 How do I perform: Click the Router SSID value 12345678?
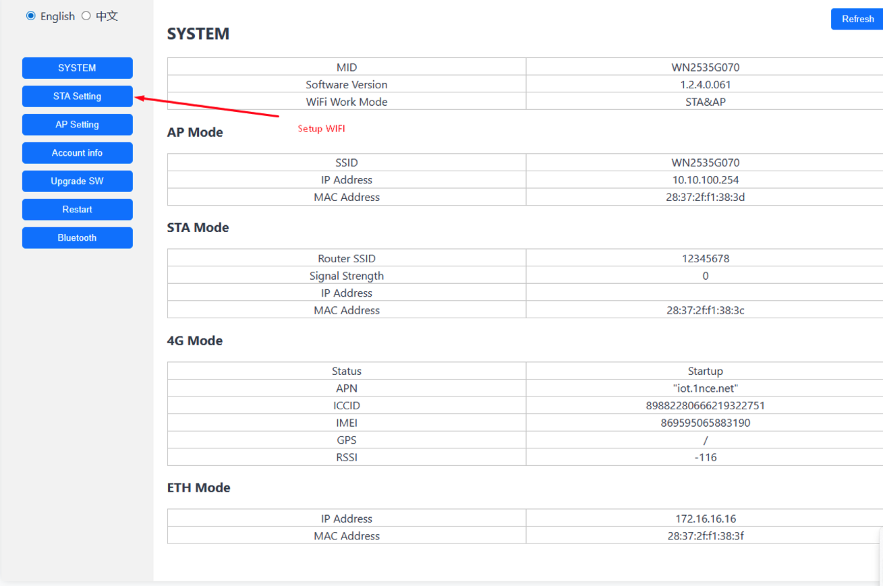pos(705,259)
